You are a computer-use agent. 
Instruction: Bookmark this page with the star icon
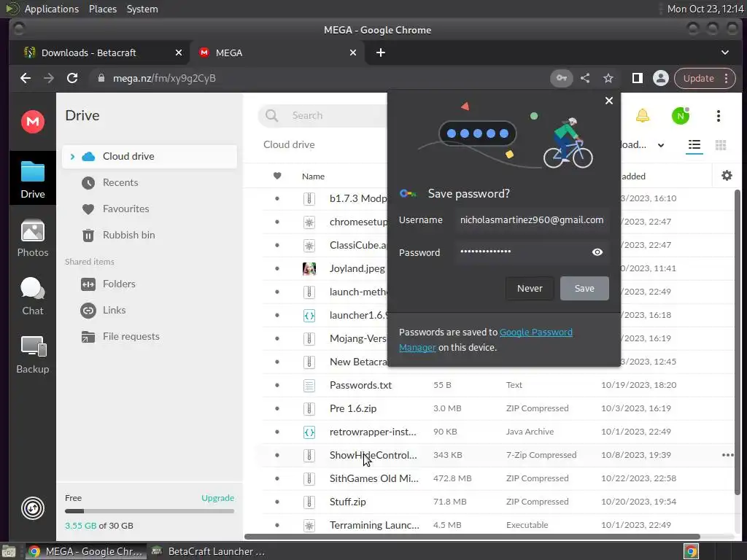coord(608,78)
